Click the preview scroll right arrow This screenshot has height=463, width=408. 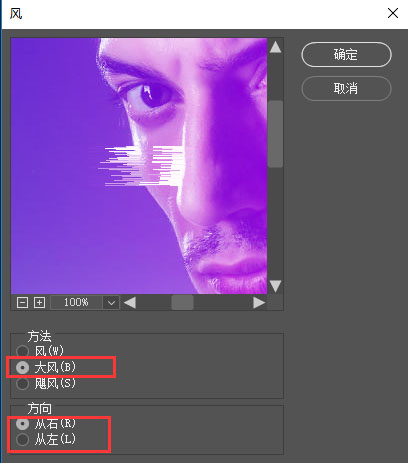[x=259, y=303]
